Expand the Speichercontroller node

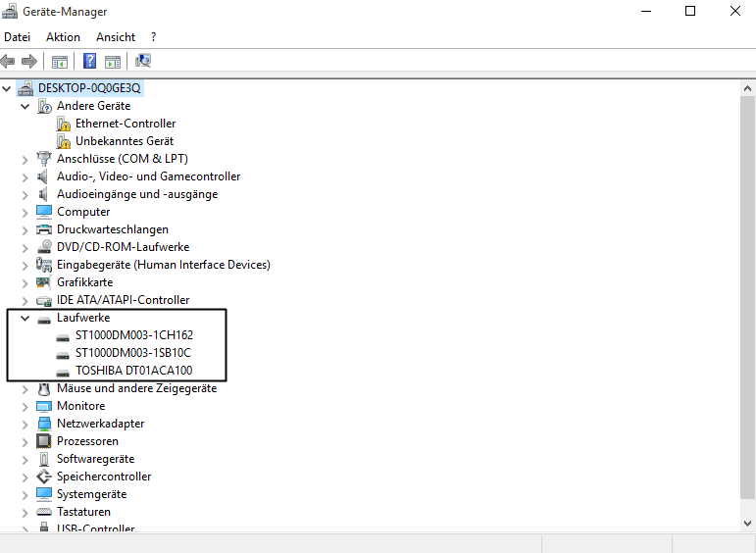[x=25, y=478]
